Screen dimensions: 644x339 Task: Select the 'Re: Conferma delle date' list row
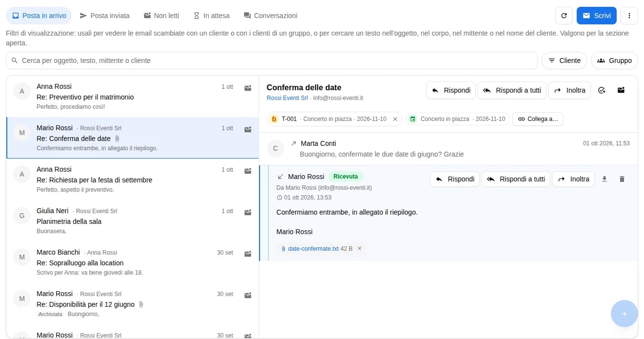coord(132,138)
